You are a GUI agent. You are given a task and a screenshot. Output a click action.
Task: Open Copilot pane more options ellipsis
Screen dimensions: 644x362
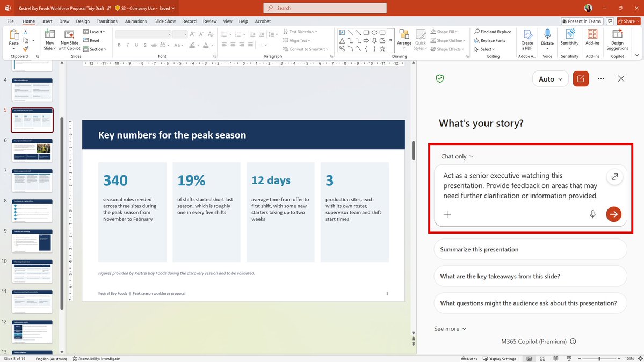click(601, 78)
